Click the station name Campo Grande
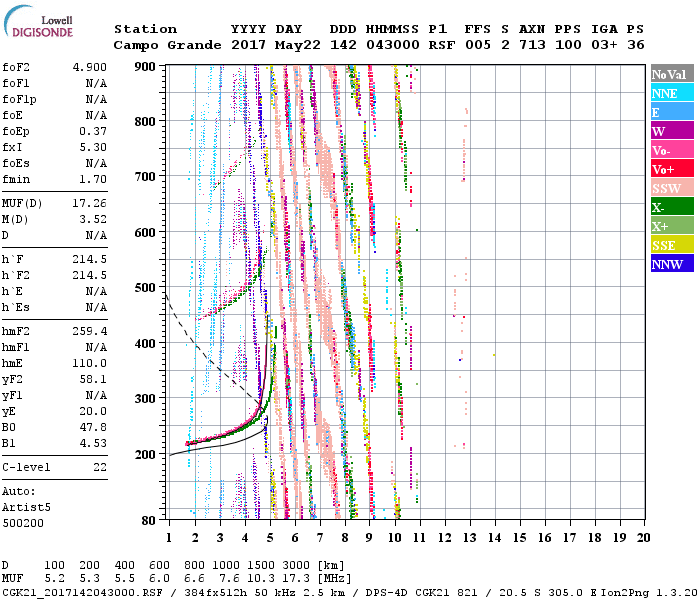700x600 pixels. tap(167, 45)
